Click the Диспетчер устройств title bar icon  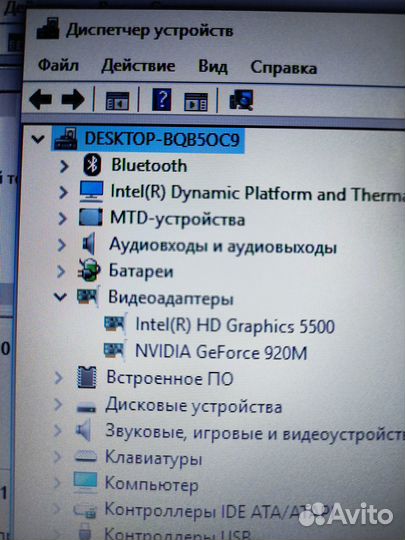click(48, 29)
